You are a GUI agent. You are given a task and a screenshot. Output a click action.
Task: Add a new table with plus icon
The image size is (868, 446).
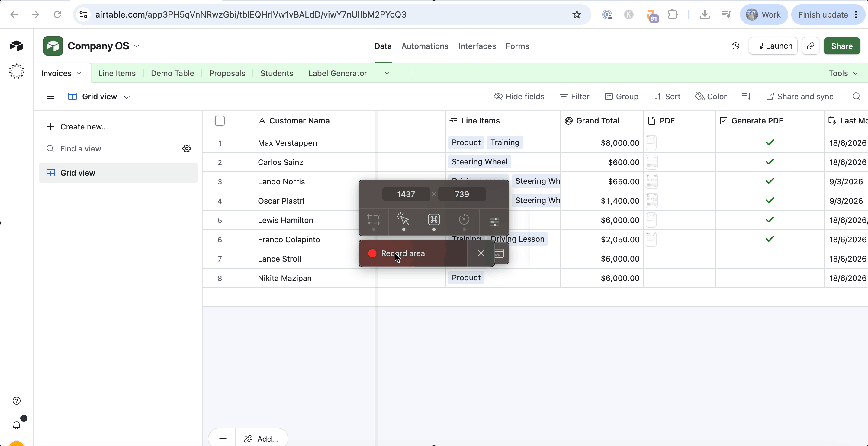[412, 73]
